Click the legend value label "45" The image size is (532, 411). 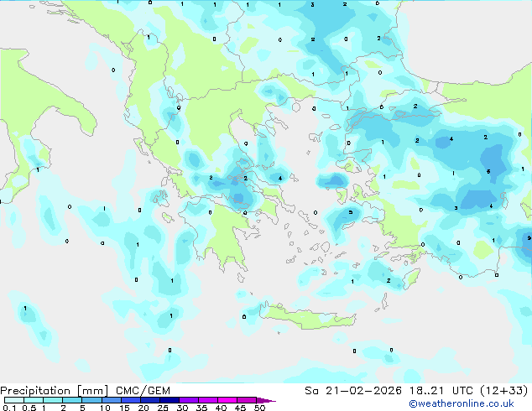[240, 408]
